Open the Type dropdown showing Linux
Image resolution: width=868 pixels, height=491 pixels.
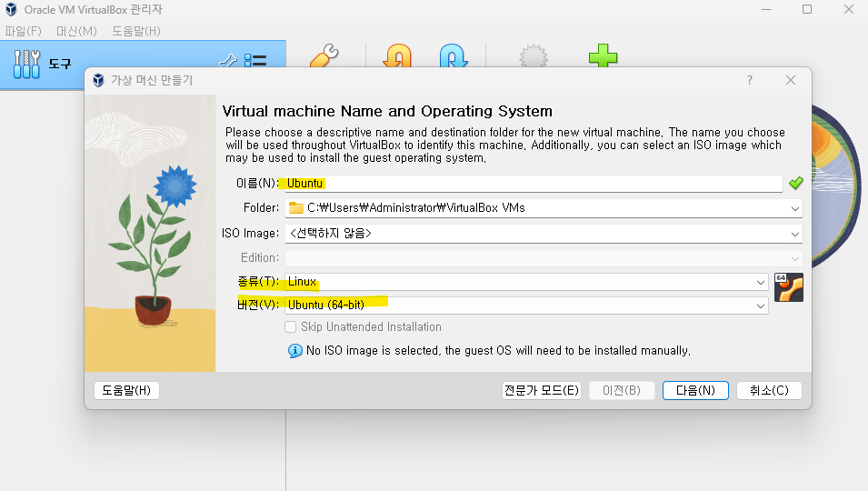pyautogui.click(x=526, y=282)
